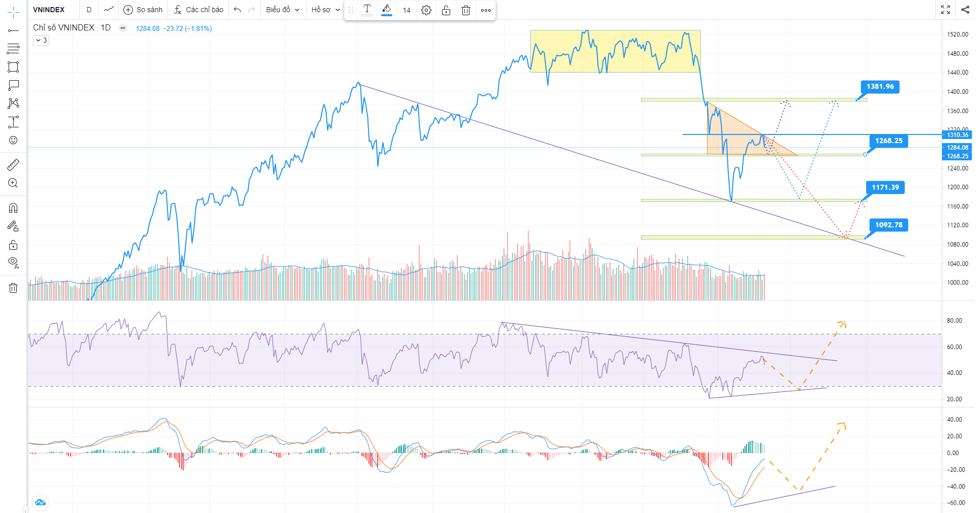980x513 pixels.
Task: Select the 1381.96 price label
Action: [880, 87]
